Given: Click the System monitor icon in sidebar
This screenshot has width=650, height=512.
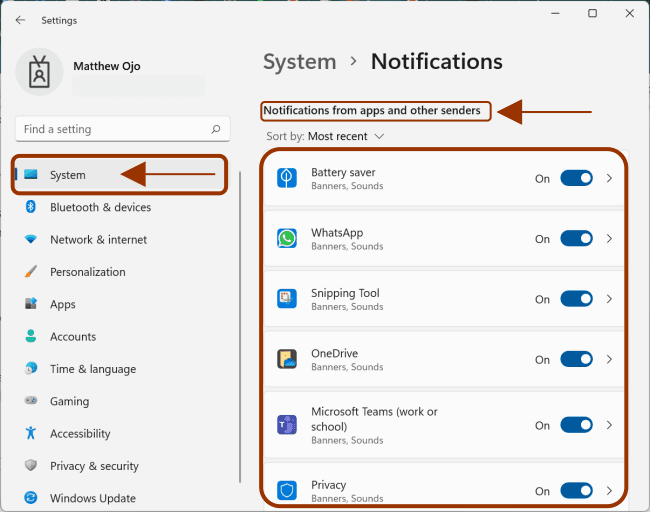Looking at the screenshot, I should [x=31, y=175].
